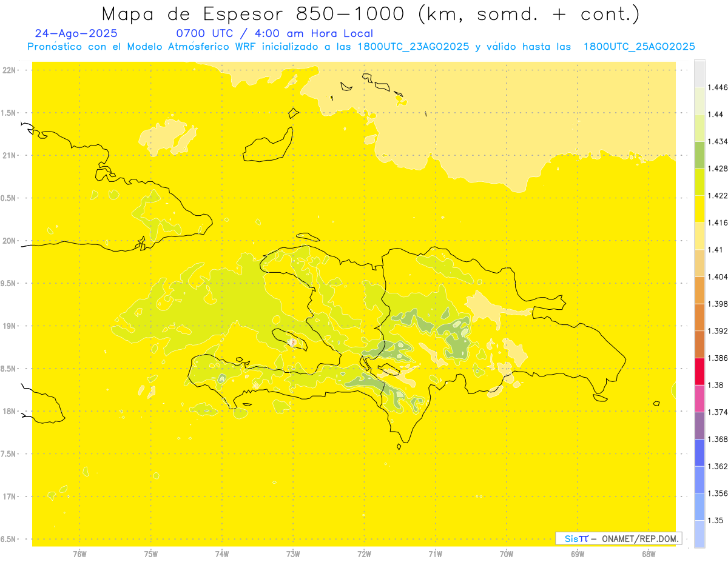The height and width of the screenshot is (562, 728).
Task: Click the colorbar label '1.41'
Action: [x=716, y=250]
